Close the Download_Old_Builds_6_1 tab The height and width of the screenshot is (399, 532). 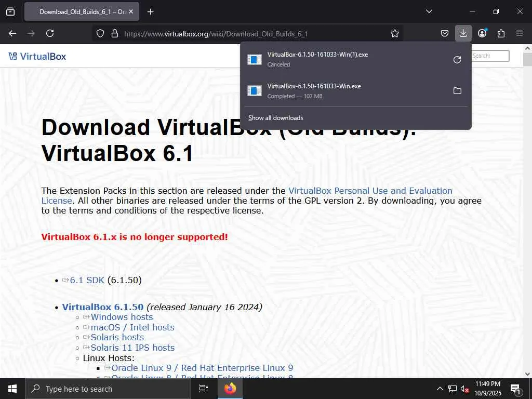point(131,11)
